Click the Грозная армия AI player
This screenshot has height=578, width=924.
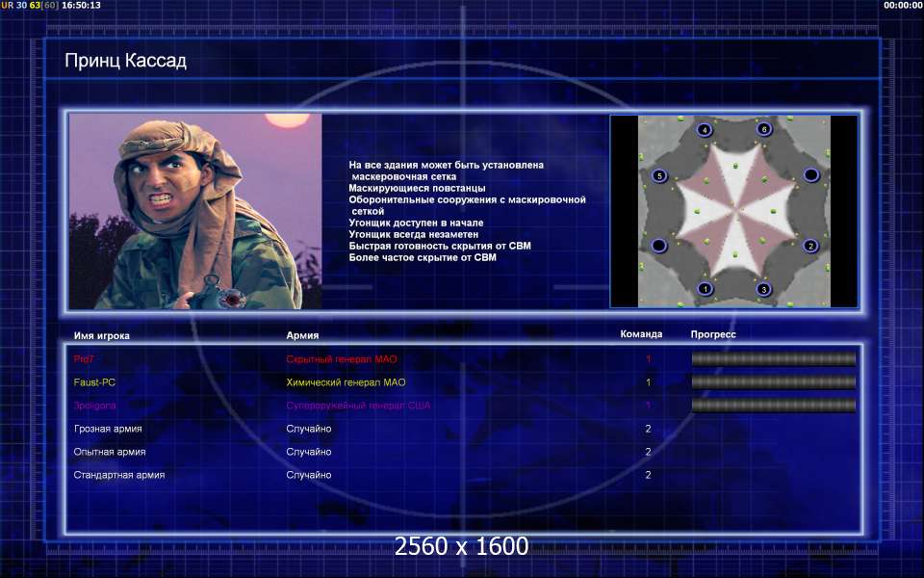tap(108, 429)
